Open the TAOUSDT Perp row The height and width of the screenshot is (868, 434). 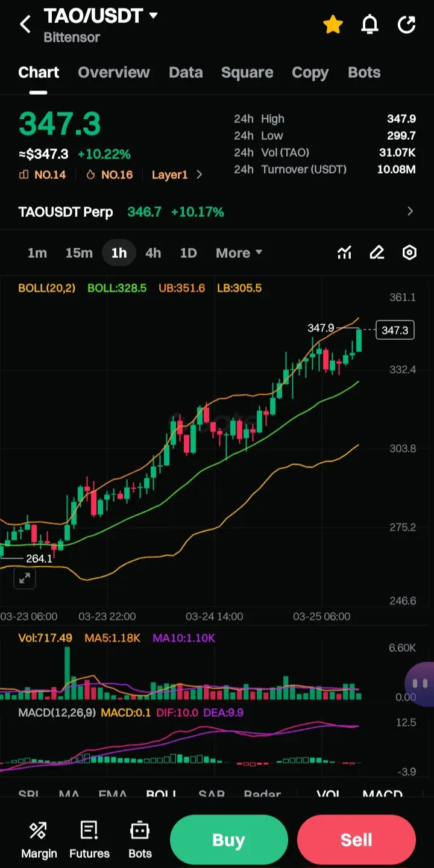tap(217, 211)
